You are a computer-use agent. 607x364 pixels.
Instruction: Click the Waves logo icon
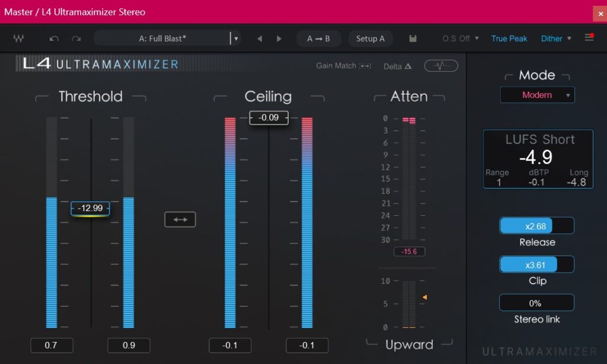pyautogui.click(x=18, y=39)
